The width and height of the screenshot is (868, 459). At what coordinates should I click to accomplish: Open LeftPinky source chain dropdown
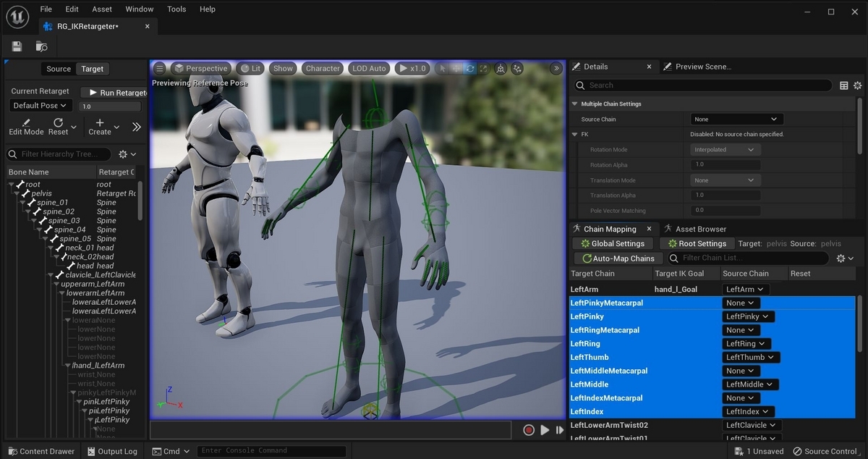click(749, 316)
